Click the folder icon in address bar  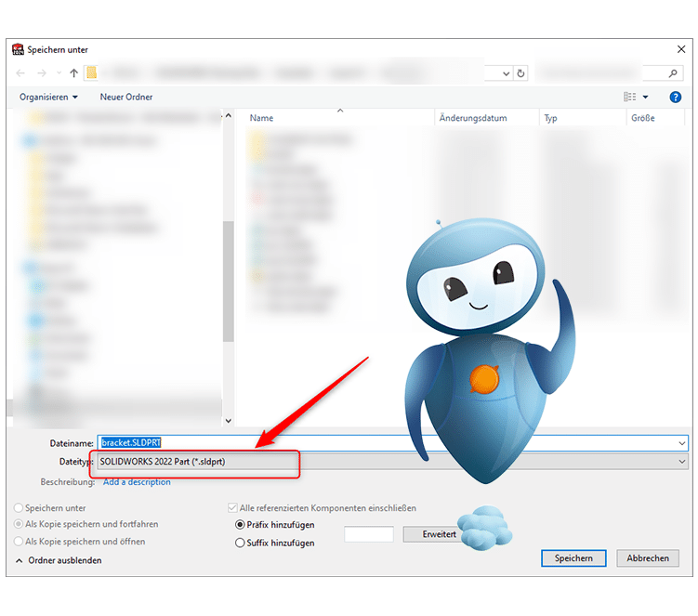[92, 73]
